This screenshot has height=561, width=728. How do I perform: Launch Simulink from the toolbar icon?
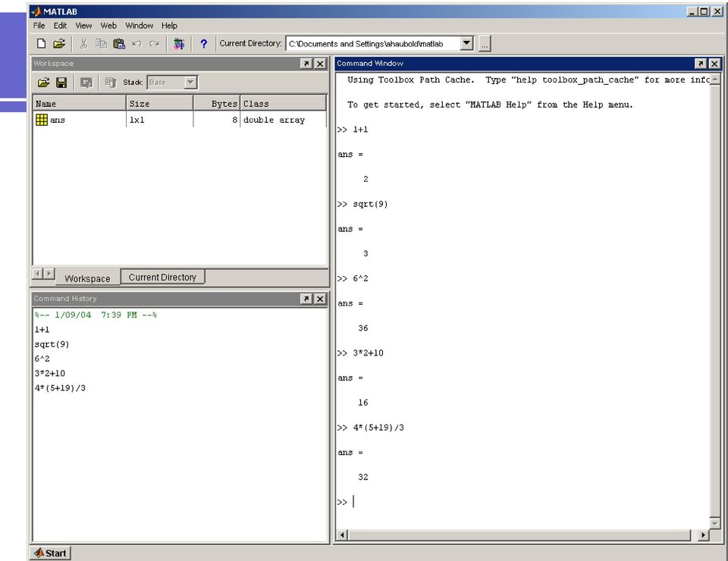179,44
